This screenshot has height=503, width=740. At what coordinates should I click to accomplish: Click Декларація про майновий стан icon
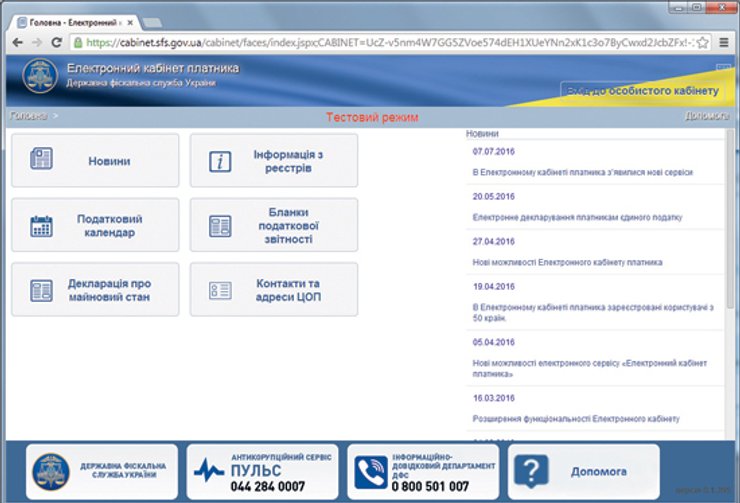coord(41,290)
